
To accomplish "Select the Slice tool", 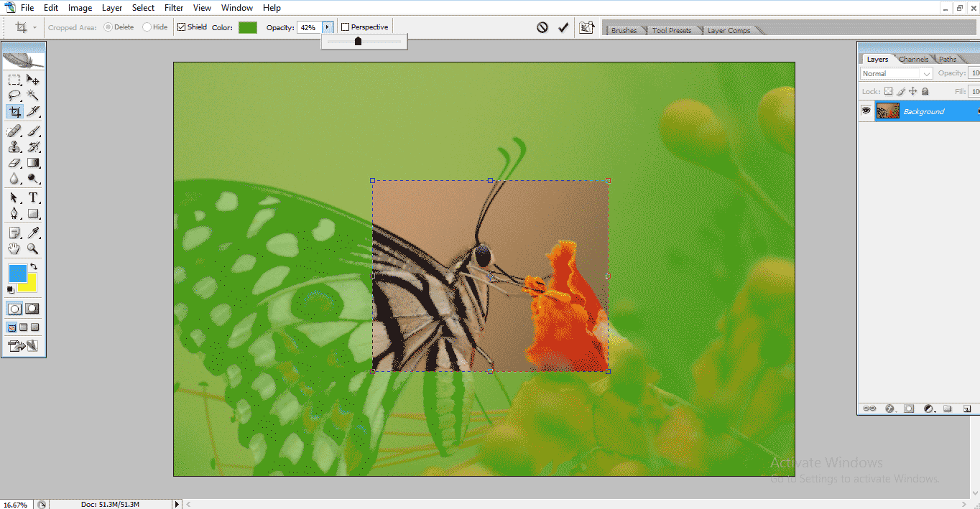I will [33, 111].
